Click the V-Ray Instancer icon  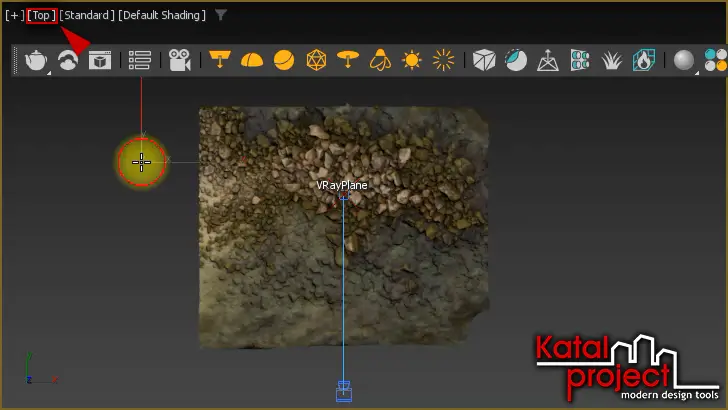pyautogui.click(x=580, y=60)
